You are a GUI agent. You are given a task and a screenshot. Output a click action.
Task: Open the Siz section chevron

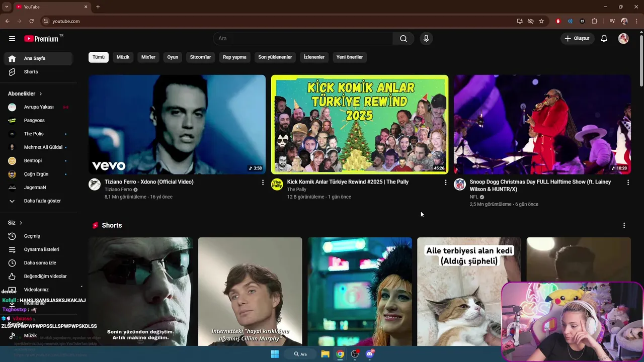tap(21, 223)
